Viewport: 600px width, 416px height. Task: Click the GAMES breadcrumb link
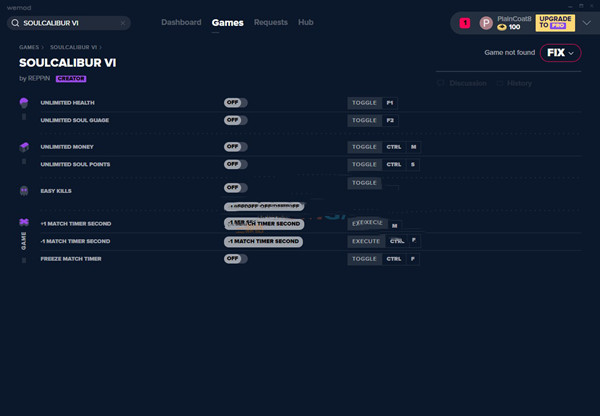tap(28, 47)
